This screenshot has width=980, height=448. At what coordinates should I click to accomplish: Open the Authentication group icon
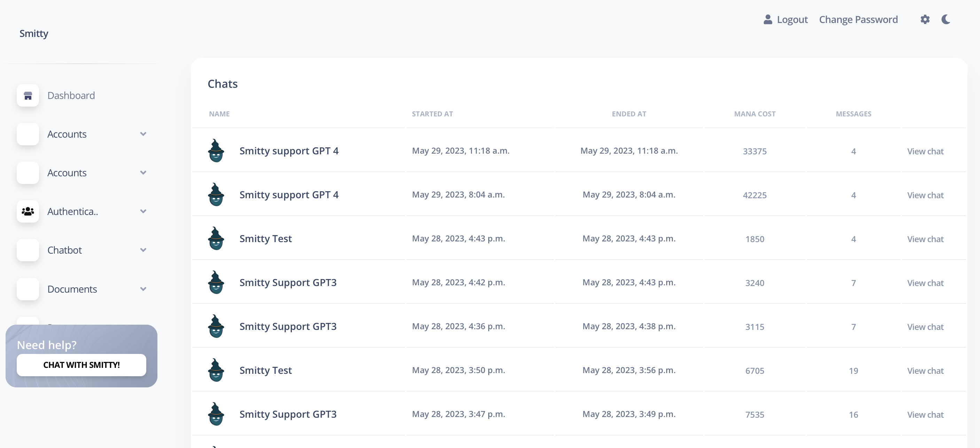pos(28,211)
